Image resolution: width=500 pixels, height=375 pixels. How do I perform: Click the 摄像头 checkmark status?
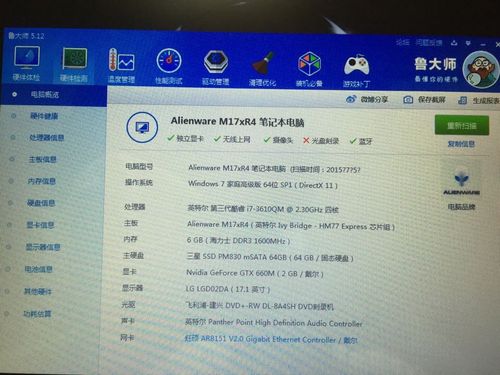pos(278,140)
